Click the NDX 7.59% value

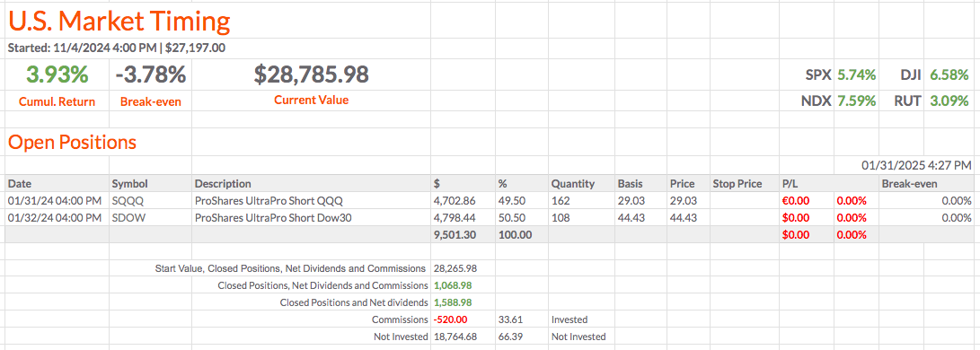pos(856,101)
